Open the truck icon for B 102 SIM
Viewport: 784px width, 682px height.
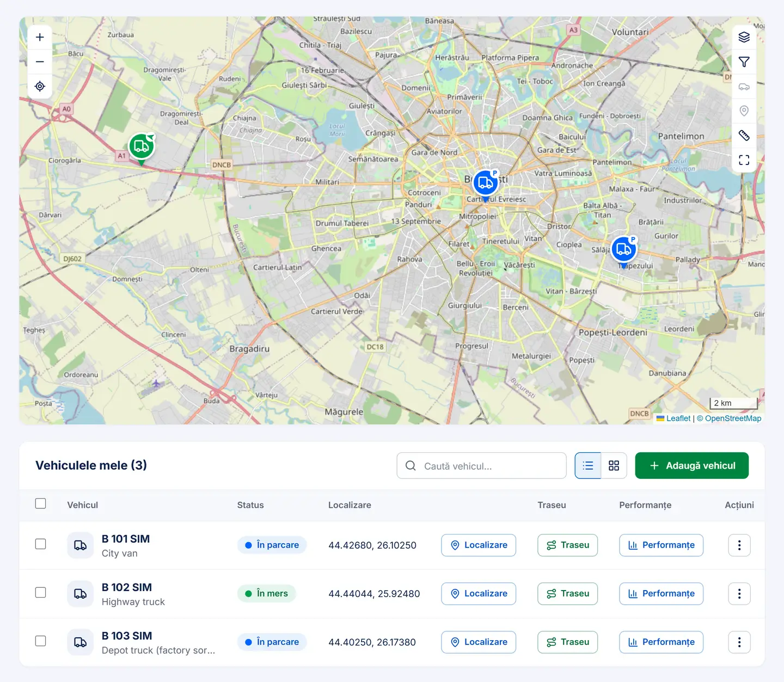[x=81, y=594]
